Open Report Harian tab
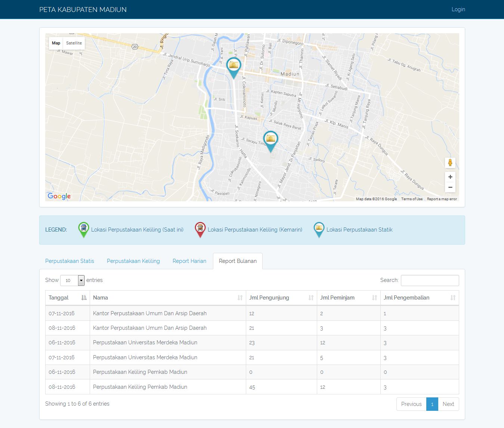This screenshot has width=504, height=428. point(189,261)
